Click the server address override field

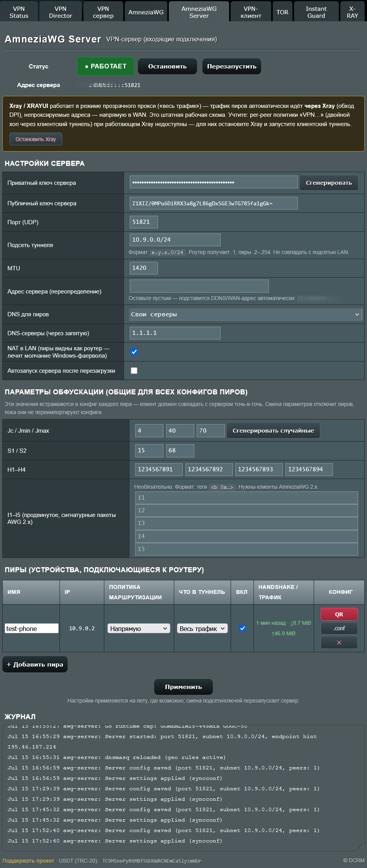pos(199,286)
